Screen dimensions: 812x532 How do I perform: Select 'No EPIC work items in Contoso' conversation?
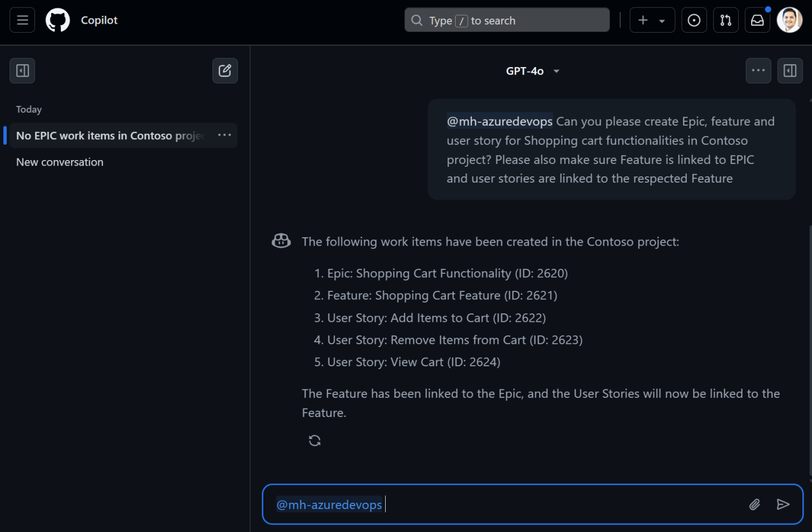coord(110,136)
